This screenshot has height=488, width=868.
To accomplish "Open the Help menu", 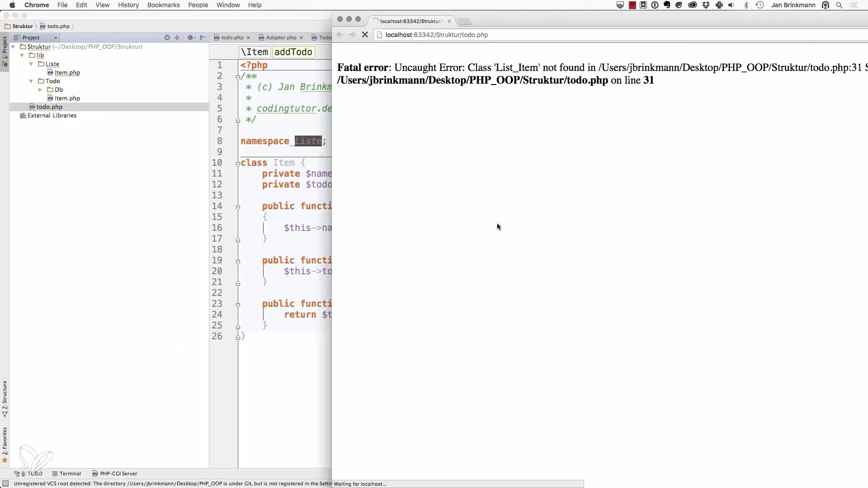I will pos(255,5).
